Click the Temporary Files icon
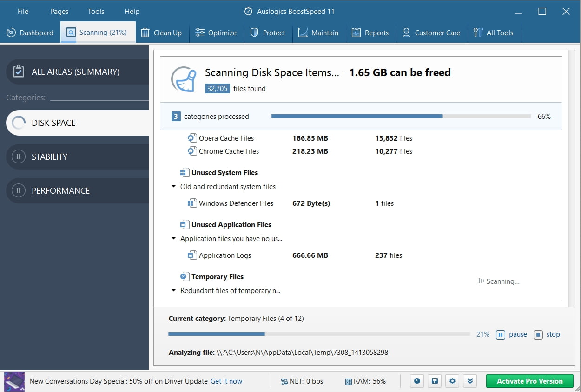 click(x=185, y=276)
